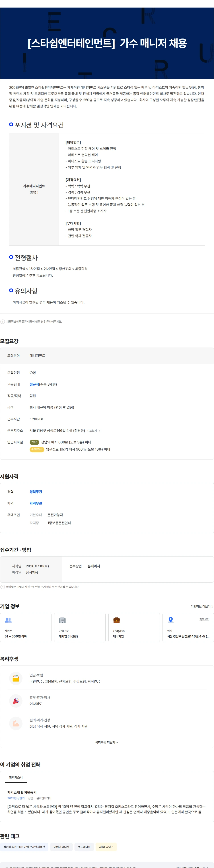Click the 국민연금, 고용보험 insurance benefits line

(65, 681)
